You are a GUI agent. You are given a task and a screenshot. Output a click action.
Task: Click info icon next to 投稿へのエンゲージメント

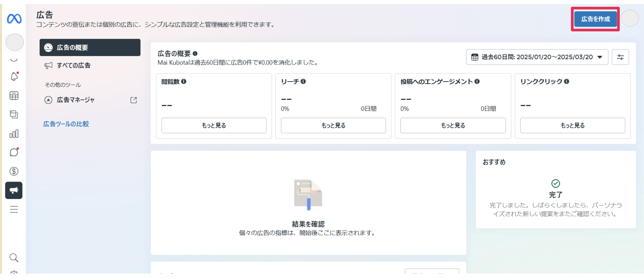[477, 82]
